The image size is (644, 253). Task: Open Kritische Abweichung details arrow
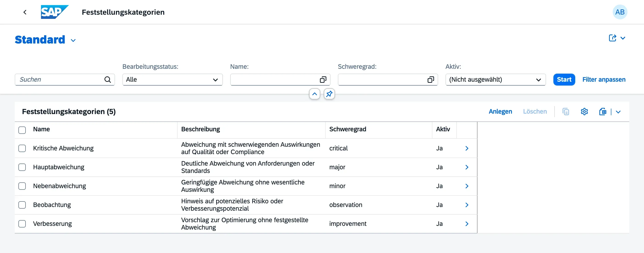466,148
